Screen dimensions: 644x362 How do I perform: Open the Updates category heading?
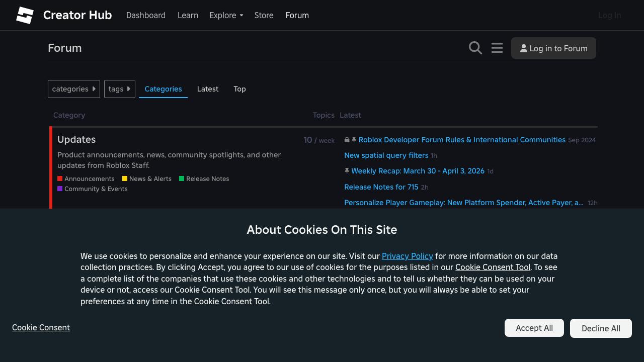pyautogui.click(x=76, y=140)
